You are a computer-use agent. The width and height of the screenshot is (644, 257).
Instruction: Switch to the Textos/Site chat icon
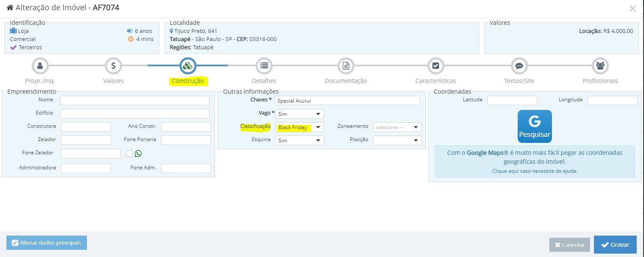(519, 66)
